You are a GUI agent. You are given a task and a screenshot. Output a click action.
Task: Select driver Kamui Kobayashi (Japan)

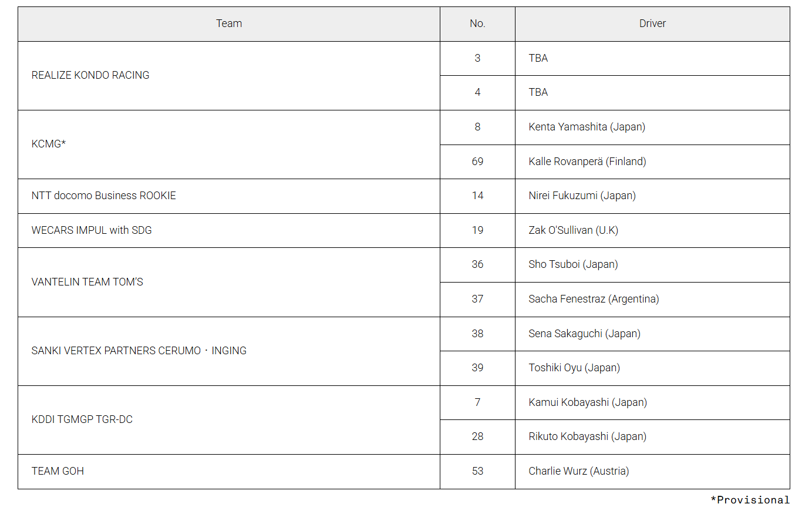[588, 402]
